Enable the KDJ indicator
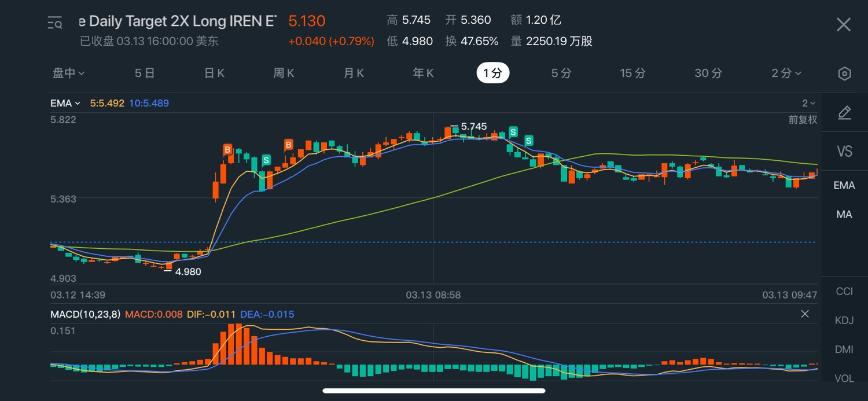This screenshot has width=868, height=401. [x=844, y=320]
